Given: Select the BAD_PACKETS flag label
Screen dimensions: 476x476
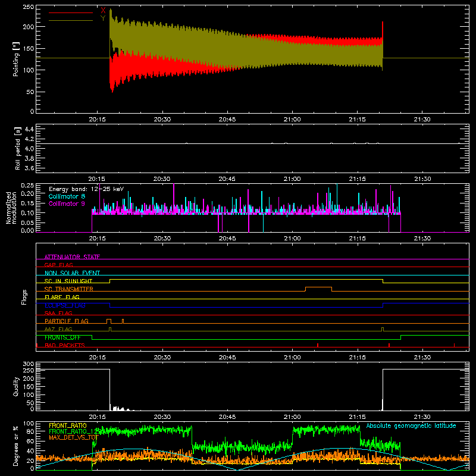Looking at the screenshot, I should point(65,345).
